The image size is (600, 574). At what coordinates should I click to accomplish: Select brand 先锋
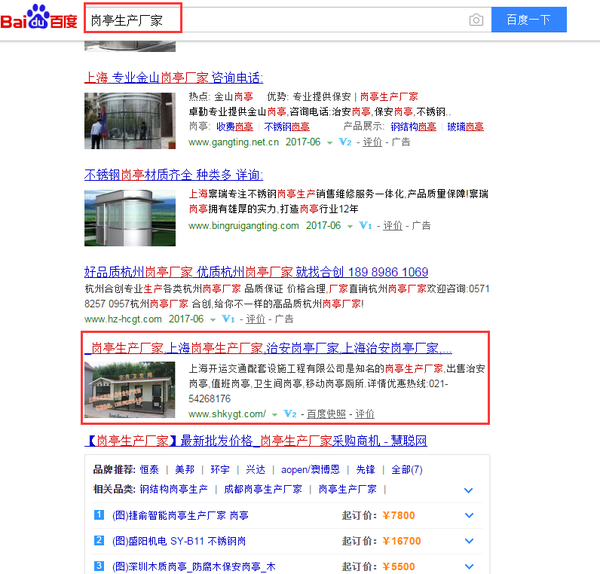(365, 470)
